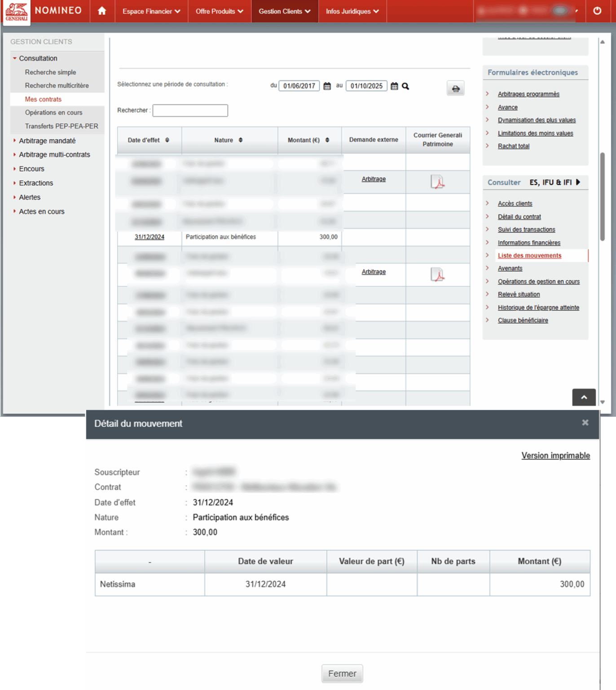Open the Version imprimable link
This screenshot has height=690, width=616.
point(555,456)
